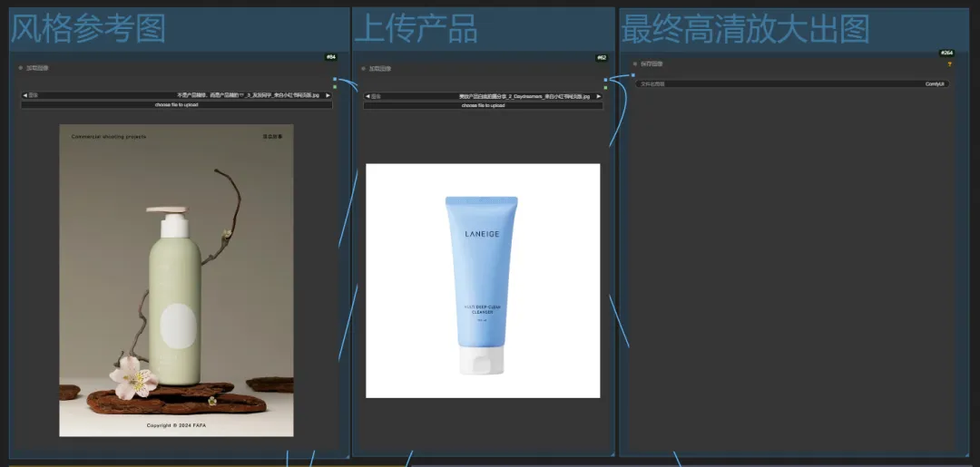Collapse the save image node #264 via its dot

(635, 63)
